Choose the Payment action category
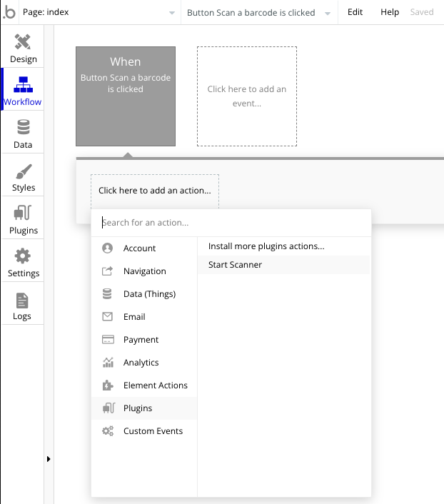This screenshot has width=444, height=504. [144, 339]
